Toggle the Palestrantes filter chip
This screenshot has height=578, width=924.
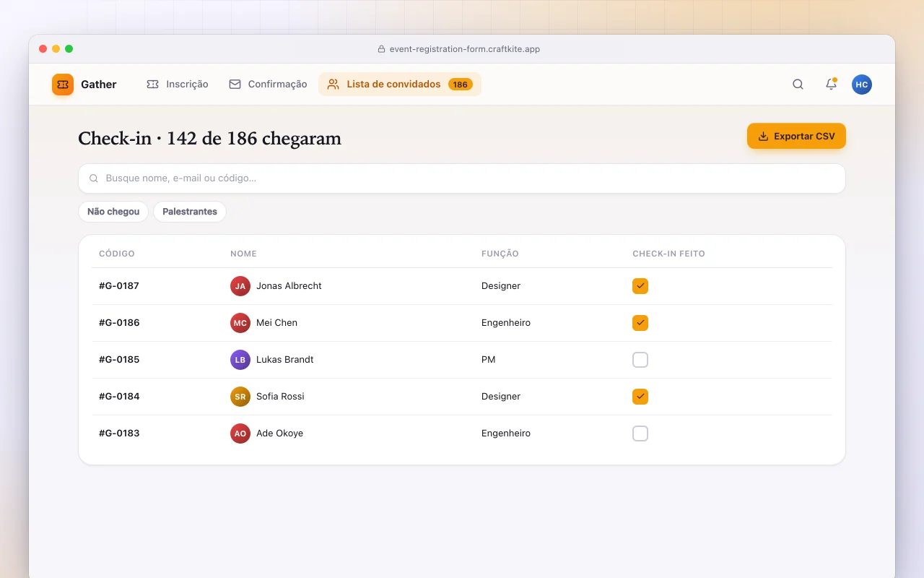point(190,212)
